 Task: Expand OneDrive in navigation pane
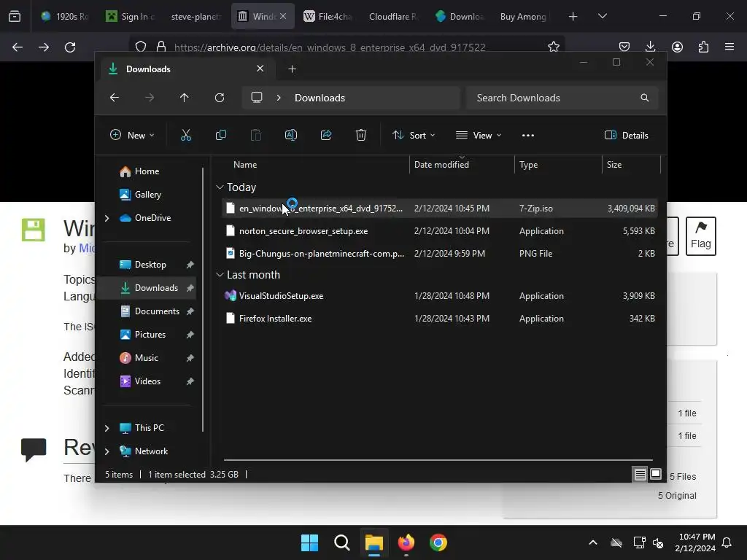(107, 218)
